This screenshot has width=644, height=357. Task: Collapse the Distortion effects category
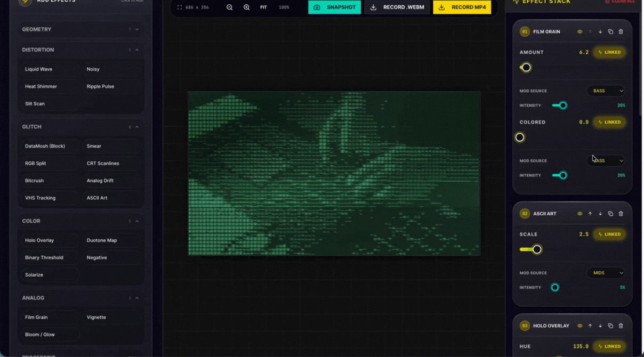(80, 50)
